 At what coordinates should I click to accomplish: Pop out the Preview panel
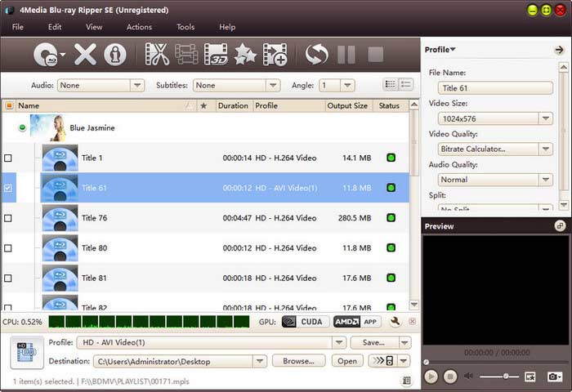[560, 226]
